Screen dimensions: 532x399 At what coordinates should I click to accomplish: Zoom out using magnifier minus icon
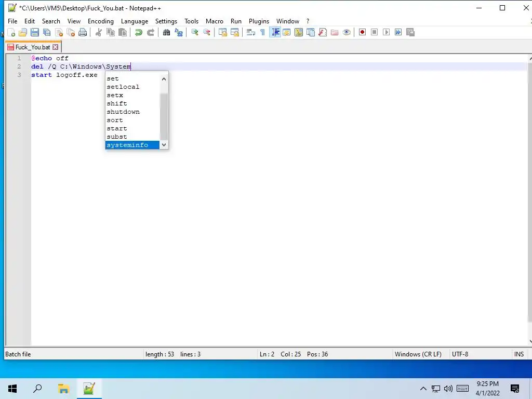tap(206, 32)
